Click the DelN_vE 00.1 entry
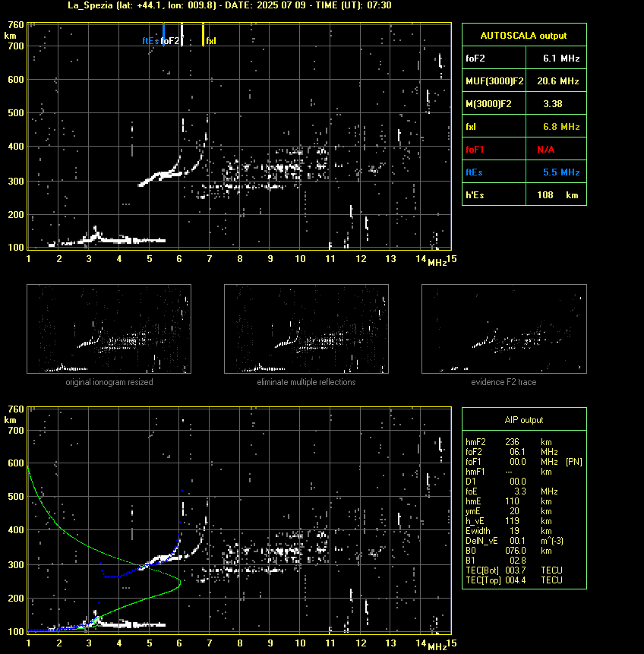644x654 pixels. click(x=514, y=541)
